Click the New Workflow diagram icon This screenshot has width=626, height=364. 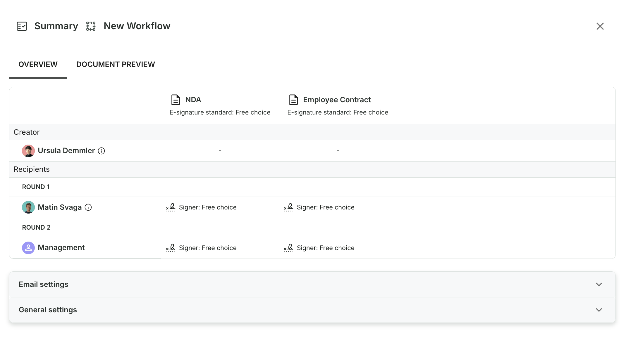pos(91,26)
